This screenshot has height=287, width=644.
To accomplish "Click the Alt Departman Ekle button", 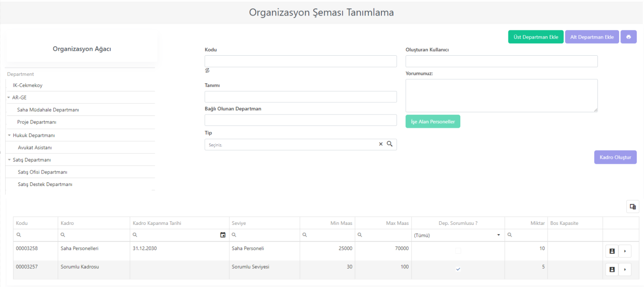I will click(x=592, y=37).
